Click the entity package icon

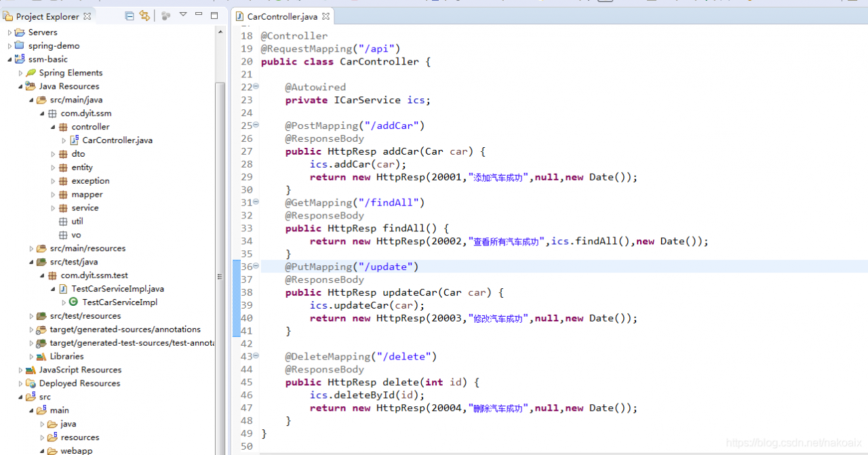tap(63, 167)
